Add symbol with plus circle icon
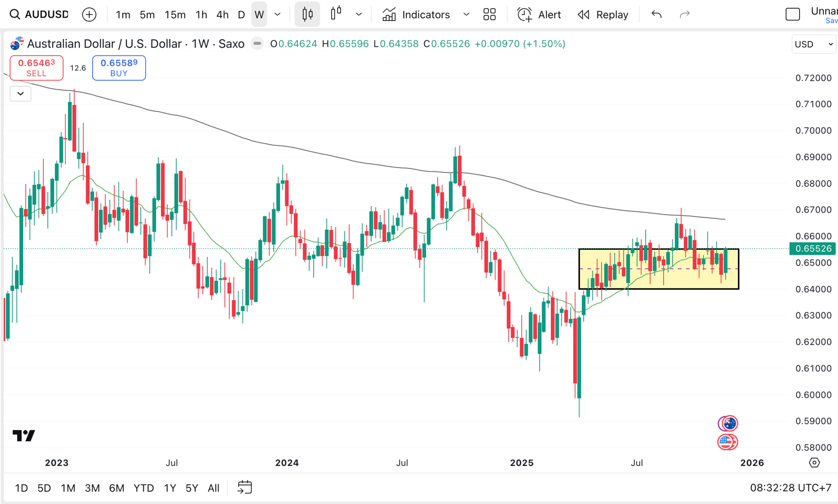Viewport: 838px width, 504px height. [89, 14]
